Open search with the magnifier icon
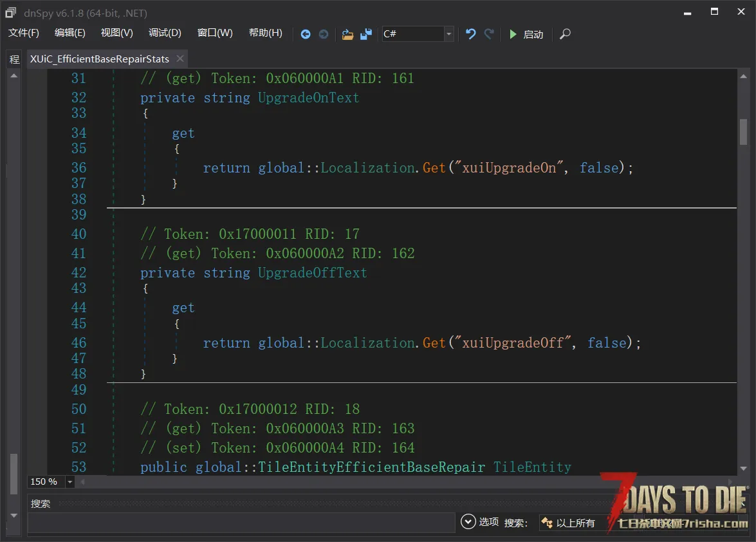Screen dimensions: 756x542 pos(565,33)
